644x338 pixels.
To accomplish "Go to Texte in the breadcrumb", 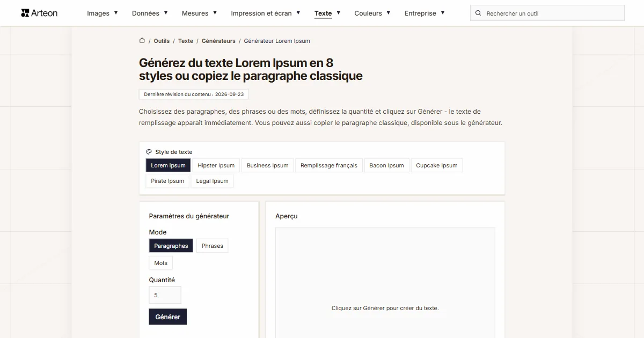I will (x=186, y=41).
